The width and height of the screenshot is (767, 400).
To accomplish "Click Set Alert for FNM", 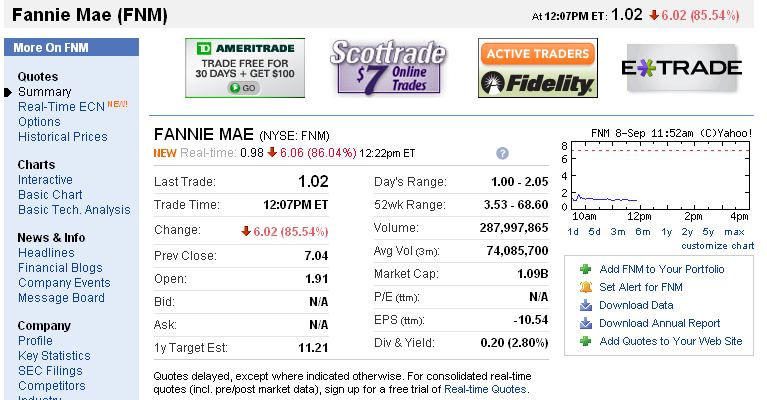I will pos(641,287).
